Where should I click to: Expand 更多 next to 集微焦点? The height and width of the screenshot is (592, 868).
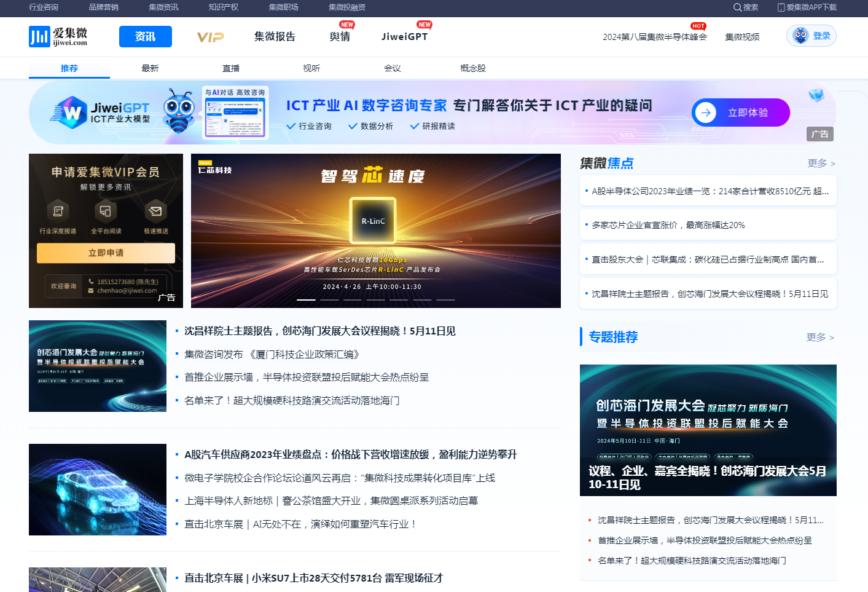pyautogui.click(x=821, y=163)
